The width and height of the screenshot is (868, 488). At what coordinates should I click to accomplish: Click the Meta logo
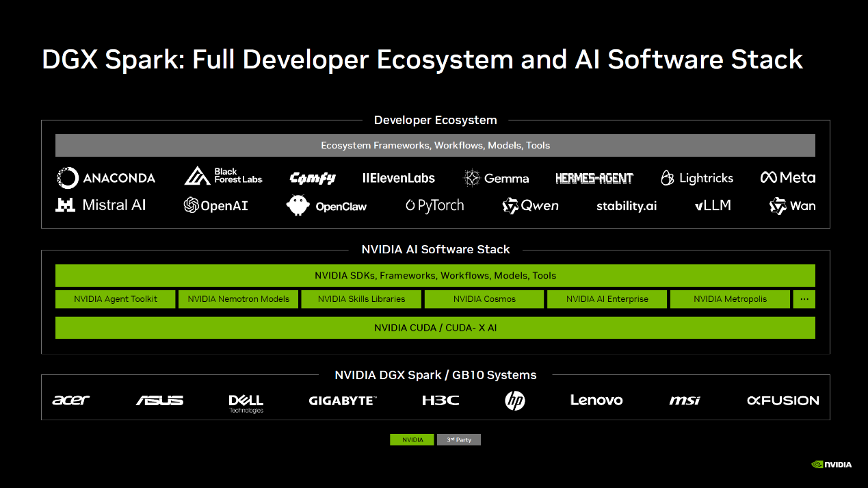point(788,177)
